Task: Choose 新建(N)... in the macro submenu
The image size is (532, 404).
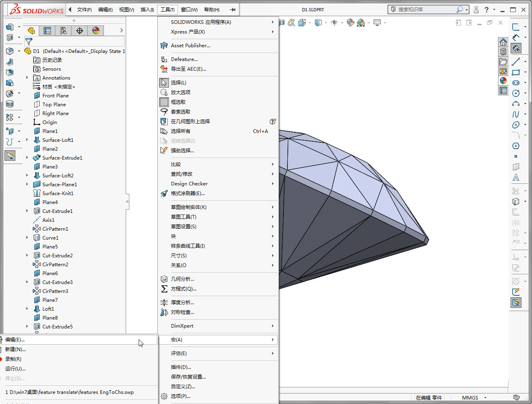Action: point(78,349)
